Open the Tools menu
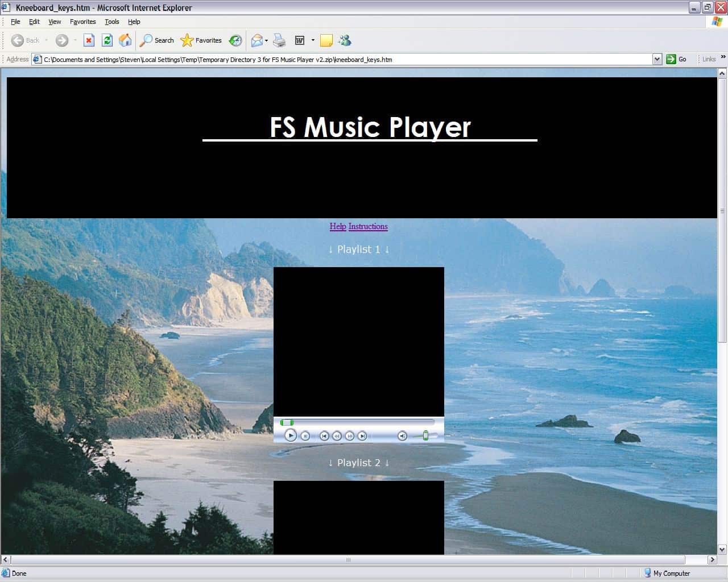The height and width of the screenshot is (582, 728). tap(111, 22)
